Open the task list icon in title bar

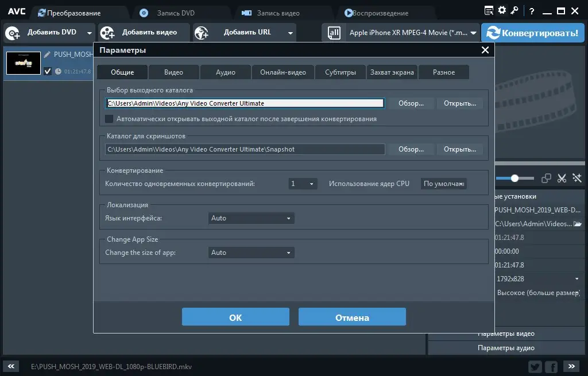tap(489, 10)
